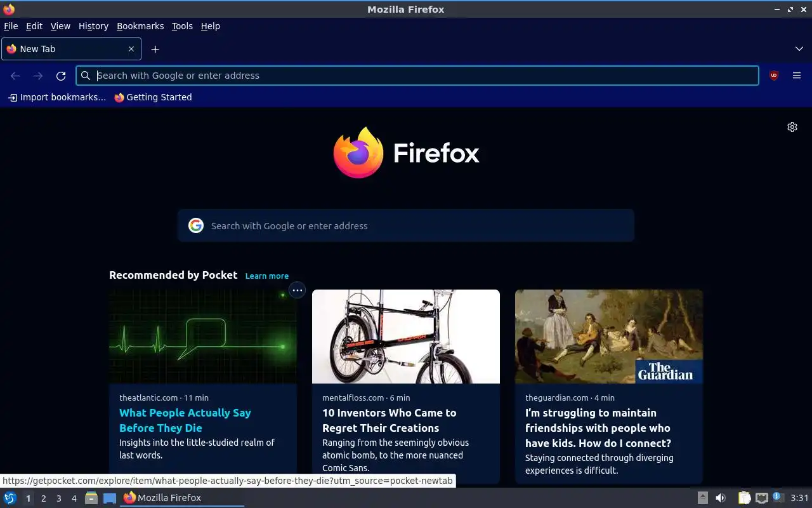
Task: Click Mozilla Firefox taskbar entry
Action: 182,498
